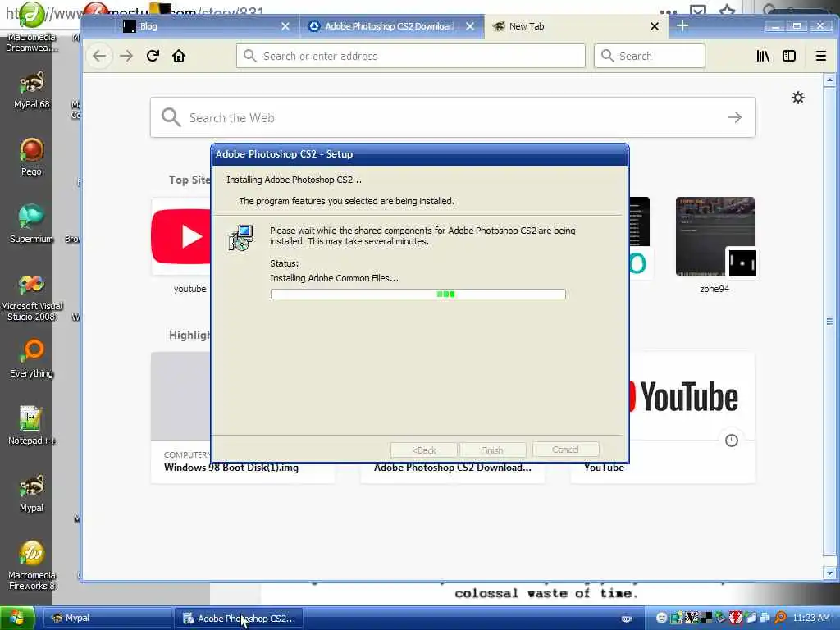
Task: Click the Setup installer computer icon
Action: click(x=240, y=238)
